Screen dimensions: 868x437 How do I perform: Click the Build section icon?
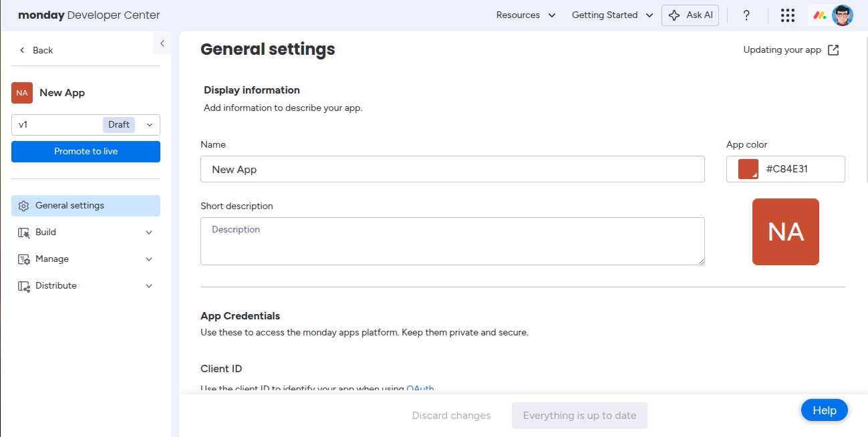[x=23, y=233]
